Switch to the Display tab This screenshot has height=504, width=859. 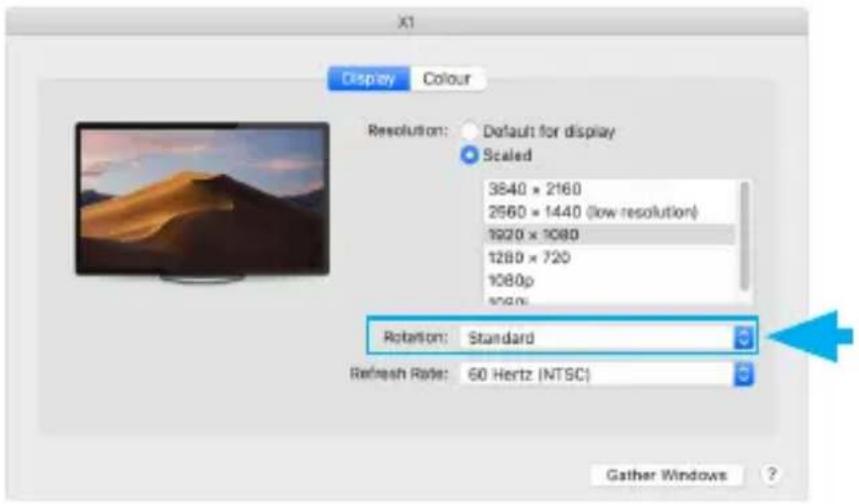(x=369, y=79)
